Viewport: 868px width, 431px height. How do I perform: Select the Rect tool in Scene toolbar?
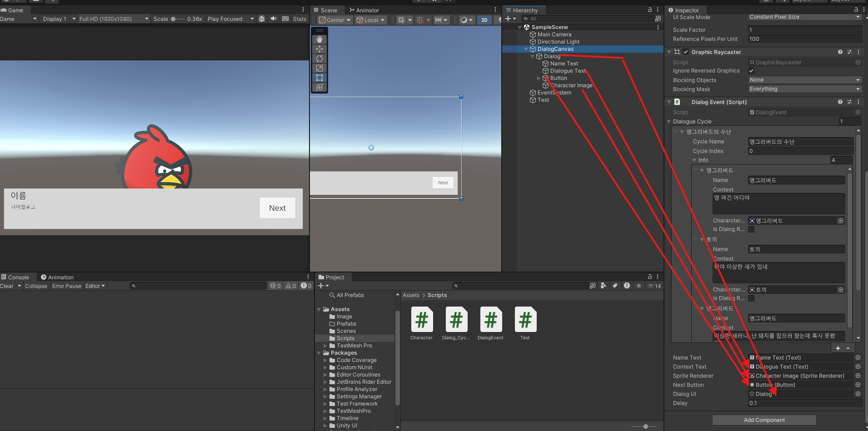[x=319, y=78]
